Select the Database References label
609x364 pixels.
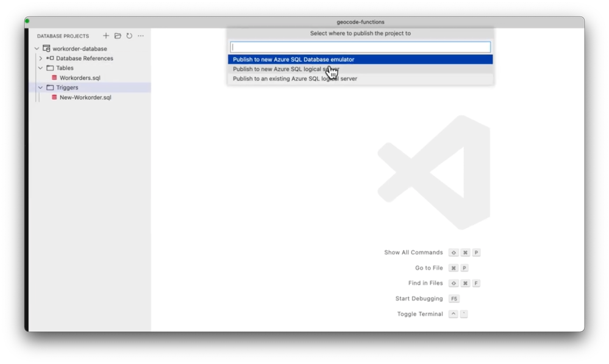point(85,59)
